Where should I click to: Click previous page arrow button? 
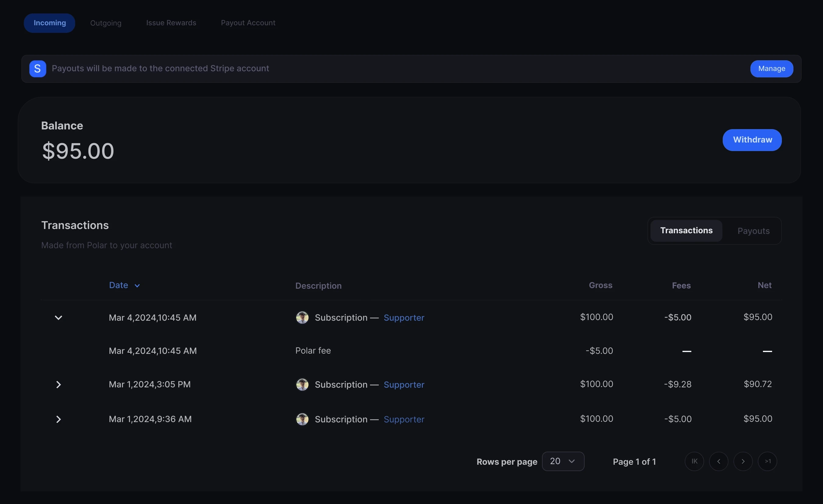click(718, 461)
